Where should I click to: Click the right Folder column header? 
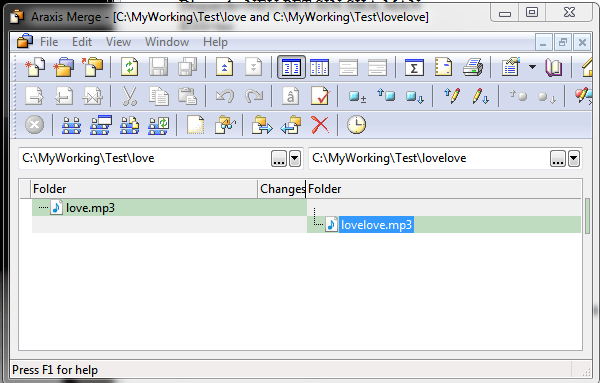pyautogui.click(x=444, y=189)
